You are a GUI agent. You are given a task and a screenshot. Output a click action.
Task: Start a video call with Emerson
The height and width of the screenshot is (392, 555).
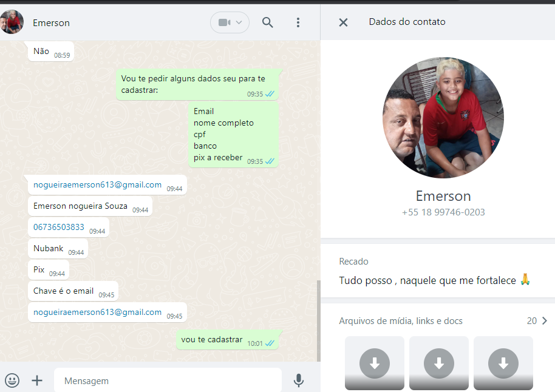point(224,22)
